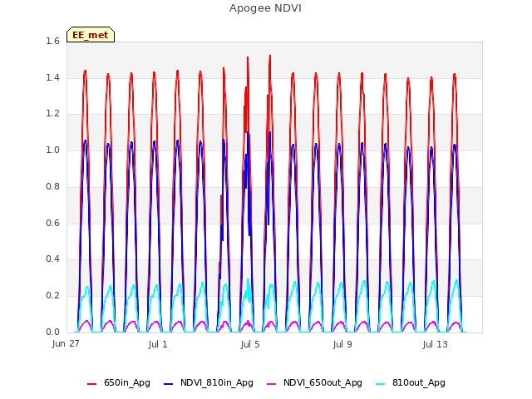Click the red 650in_Apg legend swatch
This screenshot has width=532, height=399.
click(91, 384)
